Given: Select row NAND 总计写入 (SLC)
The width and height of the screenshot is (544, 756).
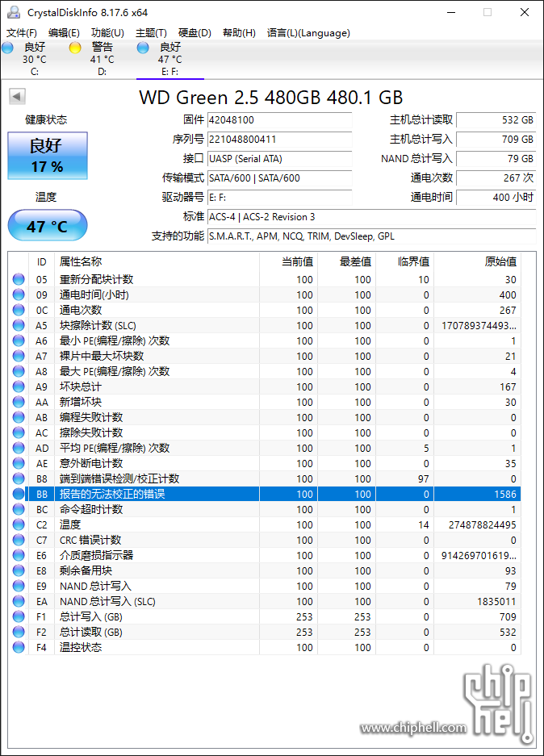Looking at the screenshot, I should pos(264,601).
